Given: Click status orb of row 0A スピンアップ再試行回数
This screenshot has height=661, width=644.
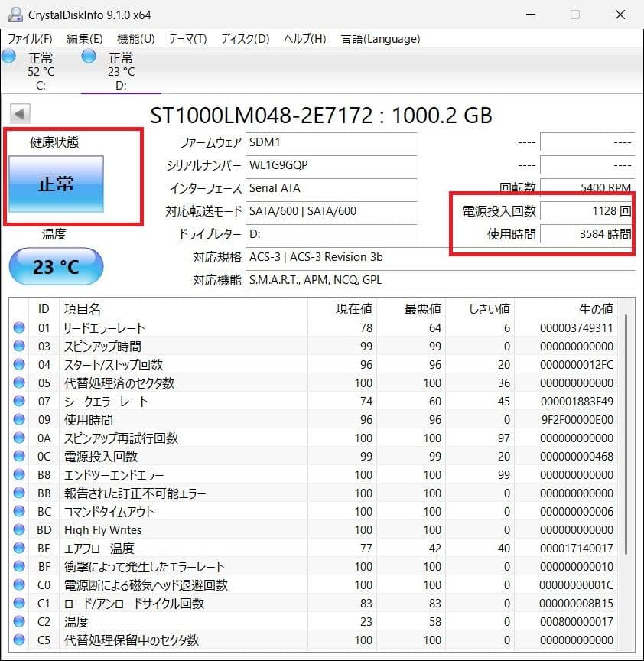Looking at the screenshot, I should click(19, 438).
